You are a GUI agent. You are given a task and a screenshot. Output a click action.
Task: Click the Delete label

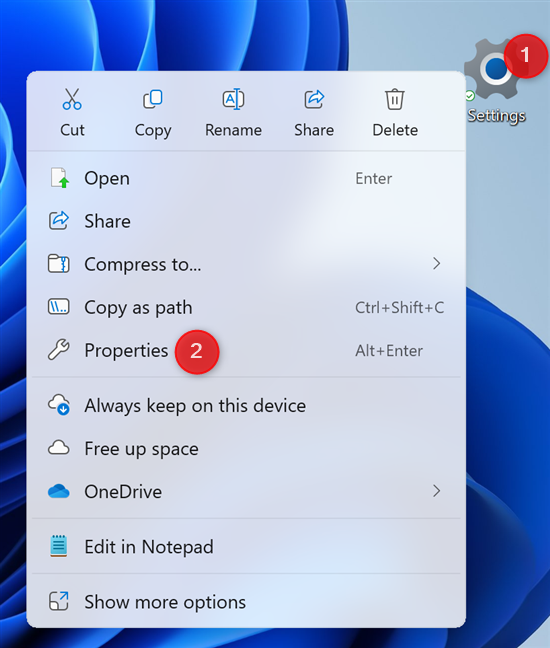395,130
